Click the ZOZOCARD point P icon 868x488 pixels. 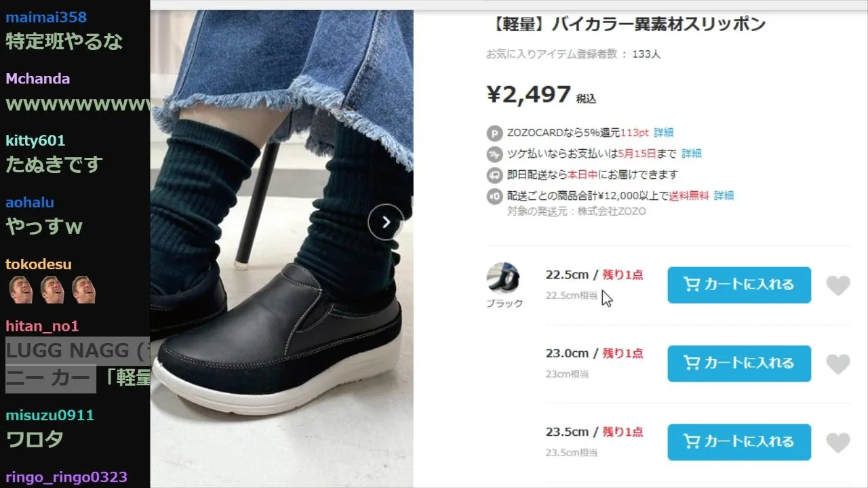coord(494,133)
